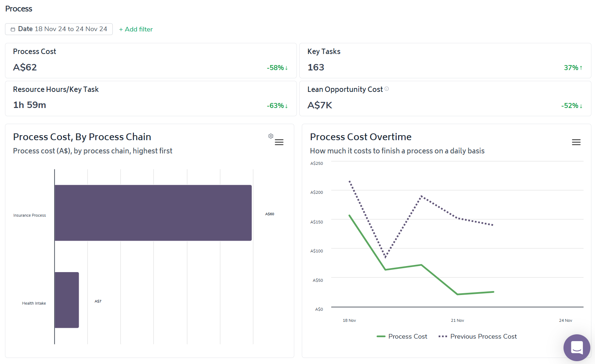Toggle the Process Cost legend series
The image size is (595, 364).
pyautogui.click(x=402, y=336)
